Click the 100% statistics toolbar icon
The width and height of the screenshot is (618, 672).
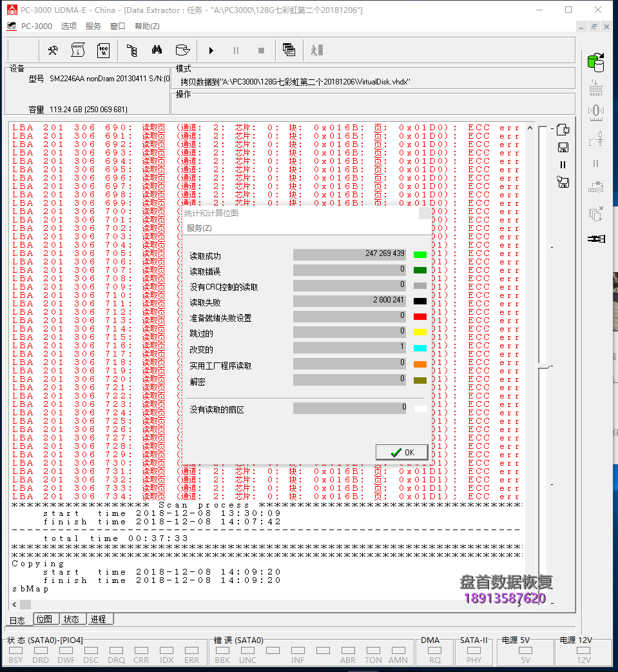(103, 50)
